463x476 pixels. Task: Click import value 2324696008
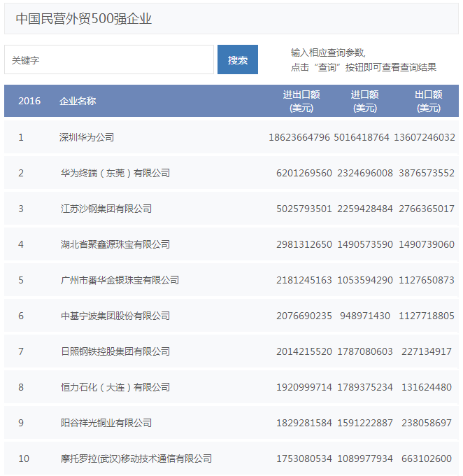pyautogui.click(x=365, y=173)
